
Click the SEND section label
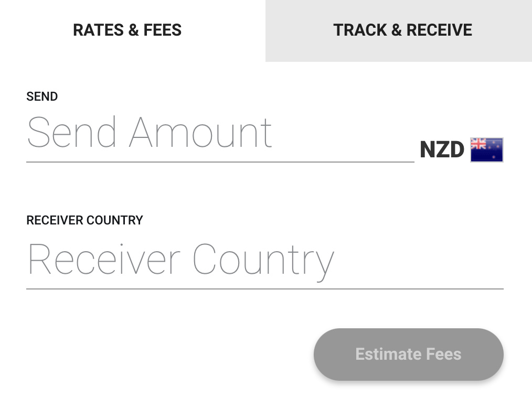pos(42,96)
